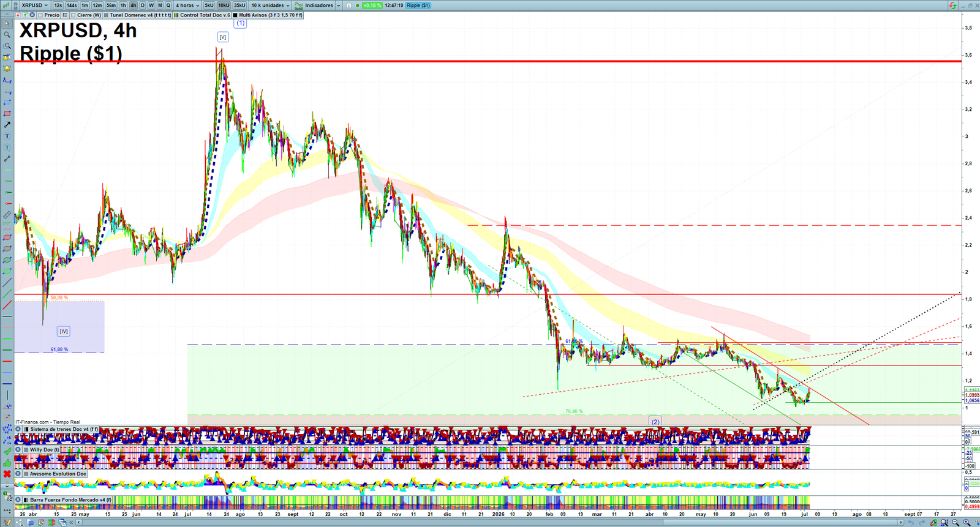Click the auto-scale zoom magnifier icon

(x=944, y=522)
